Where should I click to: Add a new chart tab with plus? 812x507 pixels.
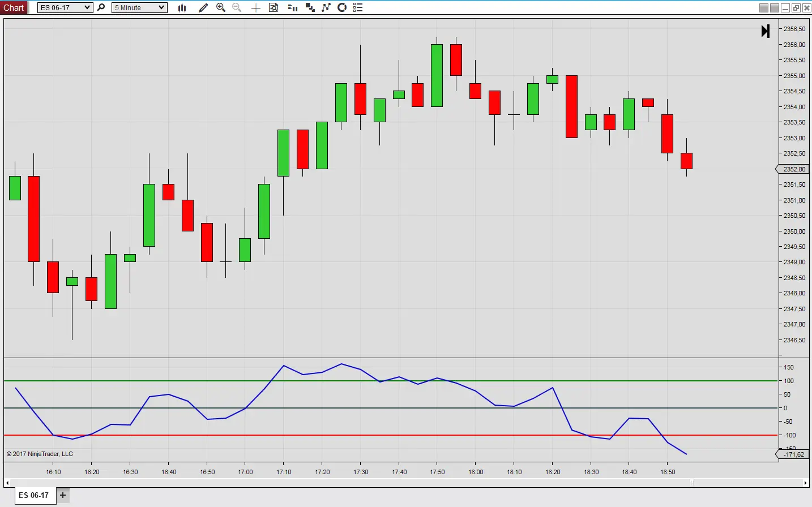(x=63, y=495)
